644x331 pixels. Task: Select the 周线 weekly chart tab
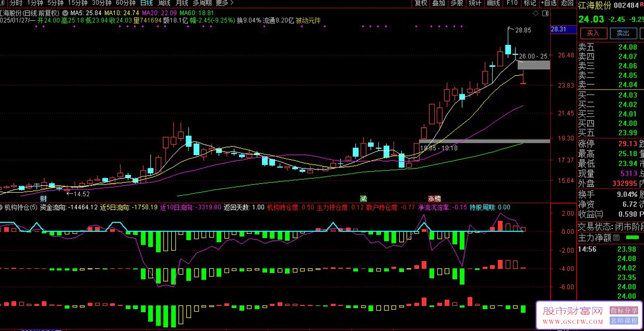click(x=164, y=3)
